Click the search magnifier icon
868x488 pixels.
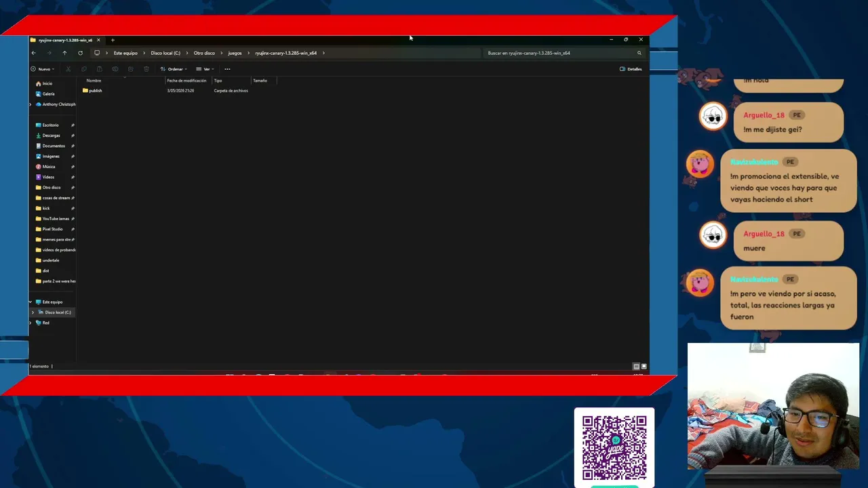point(639,53)
